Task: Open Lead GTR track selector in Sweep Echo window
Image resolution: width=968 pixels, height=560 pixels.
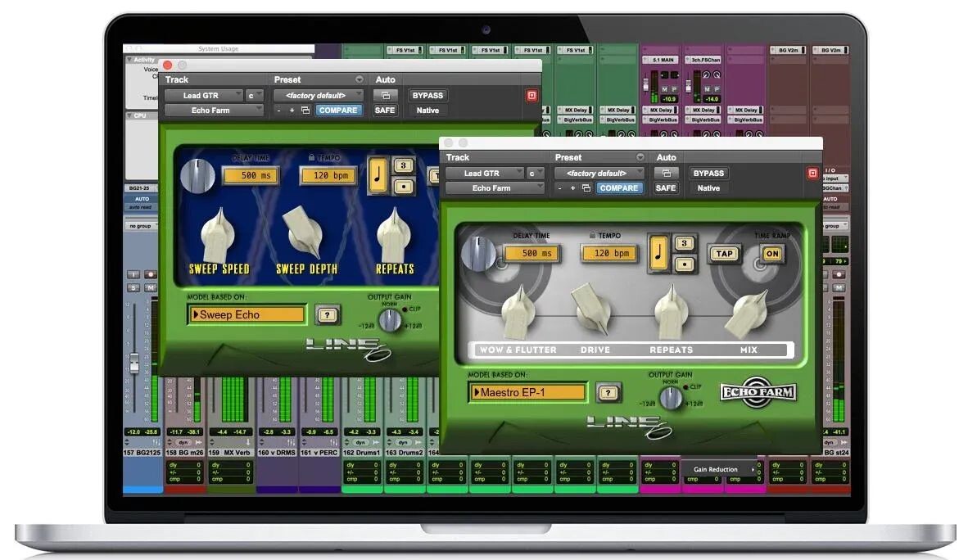Action: [204, 96]
